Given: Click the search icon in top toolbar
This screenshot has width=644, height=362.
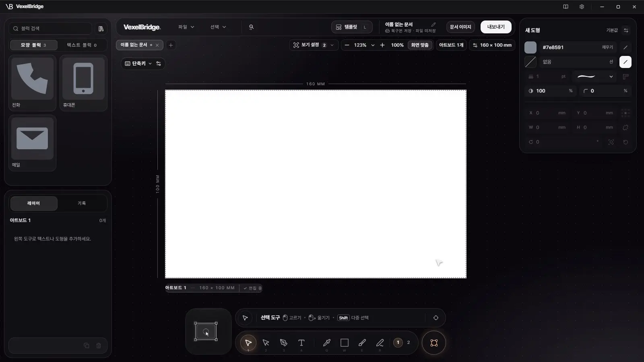Looking at the screenshot, I should click(x=251, y=27).
